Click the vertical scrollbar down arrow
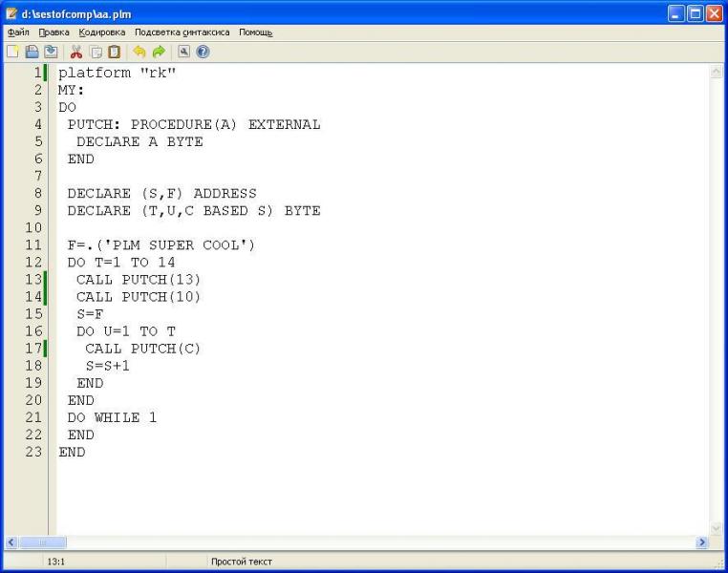The width and height of the screenshot is (728, 573). point(717,528)
